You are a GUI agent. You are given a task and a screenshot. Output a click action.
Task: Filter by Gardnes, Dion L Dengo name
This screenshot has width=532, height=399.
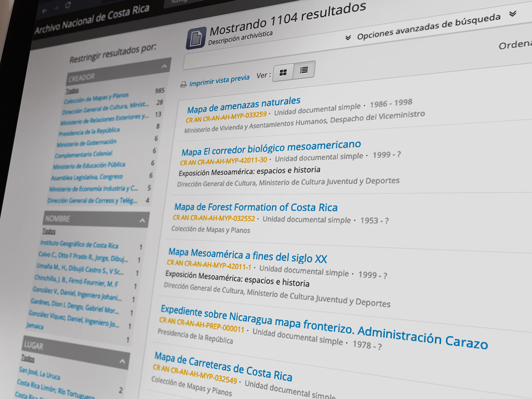[75, 306]
